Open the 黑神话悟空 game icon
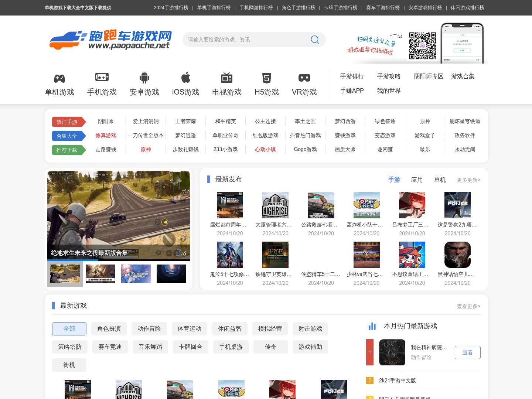Image resolution: width=532 pixels, height=399 pixels. tap(457, 255)
